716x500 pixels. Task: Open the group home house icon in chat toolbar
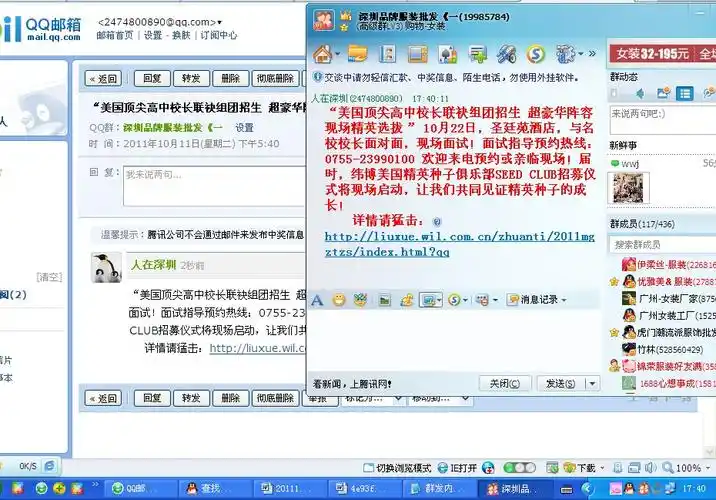coord(322,54)
